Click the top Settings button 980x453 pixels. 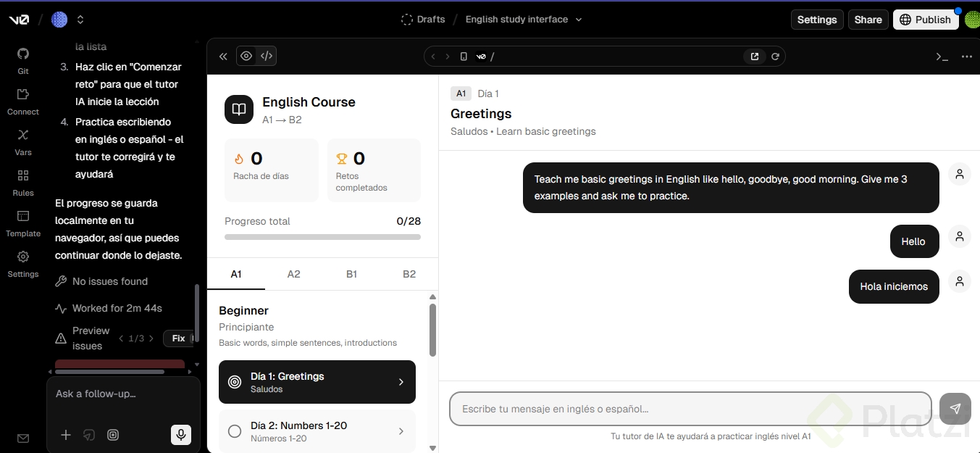click(x=817, y=20)
